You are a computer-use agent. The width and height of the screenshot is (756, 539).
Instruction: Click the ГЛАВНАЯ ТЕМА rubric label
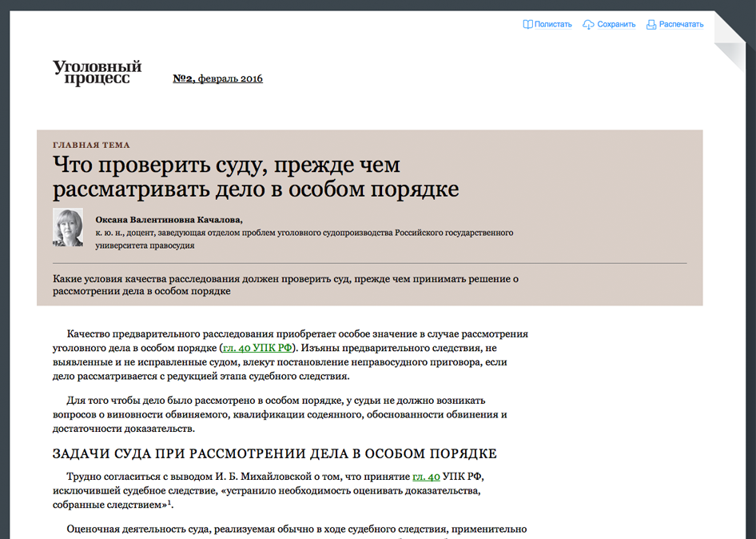tap(91, 145)
